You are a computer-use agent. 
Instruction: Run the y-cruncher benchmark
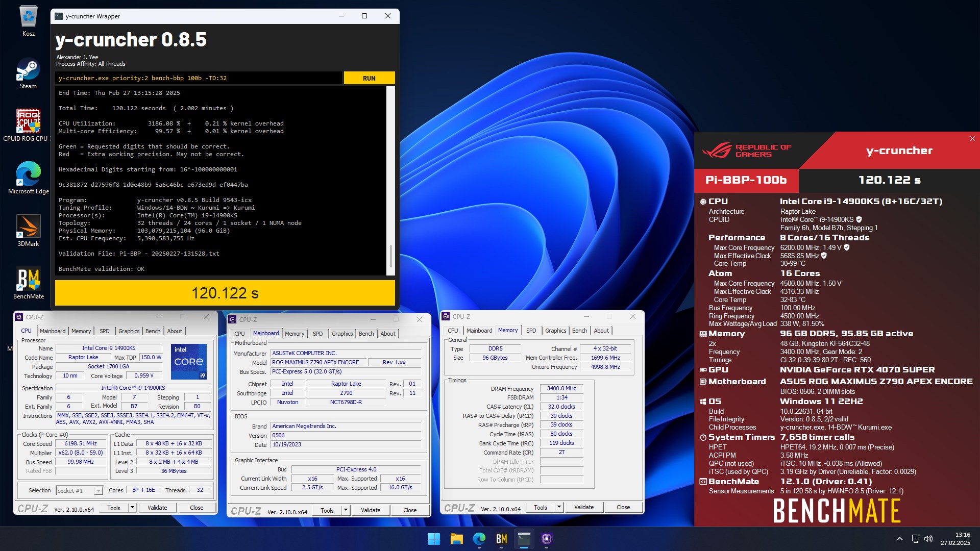pyautogui.click(x=369, y=78)
